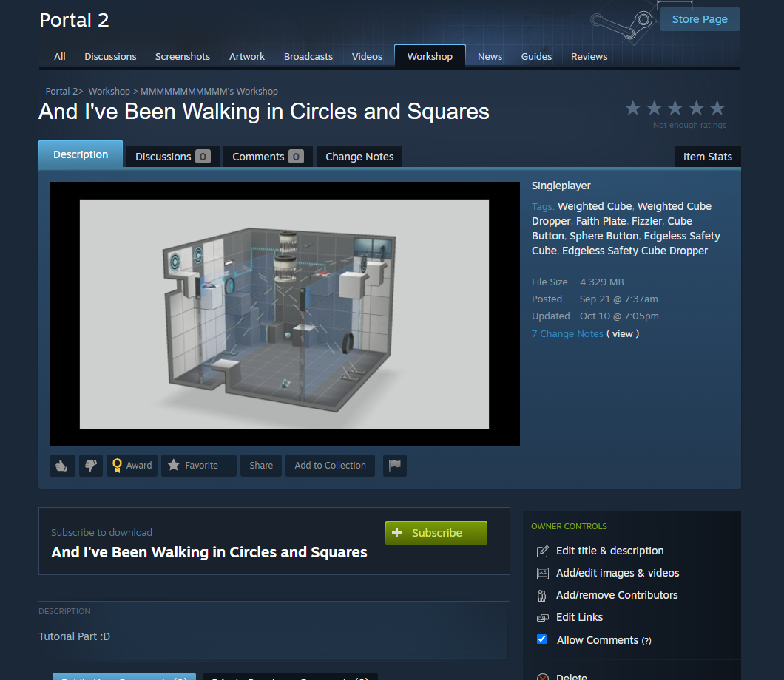Image resolution: width=784 pixels, height=680 pixels.
Task: Click the Add/remove Contributors people icon
Action: [541, 595]
